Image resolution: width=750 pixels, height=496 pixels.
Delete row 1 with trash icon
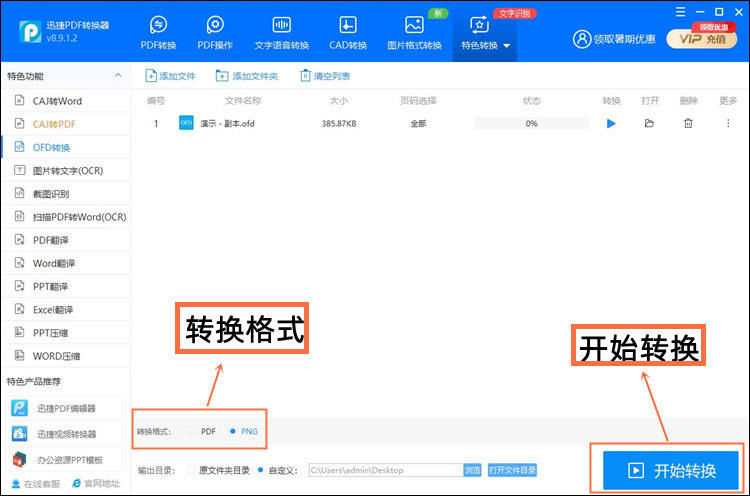pyautogui.click(x=688, y=123)
